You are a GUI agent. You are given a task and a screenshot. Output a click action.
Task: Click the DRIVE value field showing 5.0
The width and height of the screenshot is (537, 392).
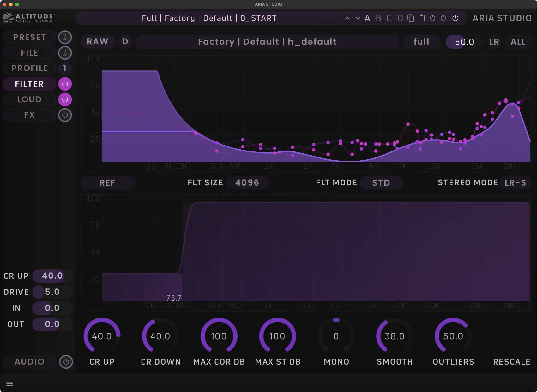51,292
